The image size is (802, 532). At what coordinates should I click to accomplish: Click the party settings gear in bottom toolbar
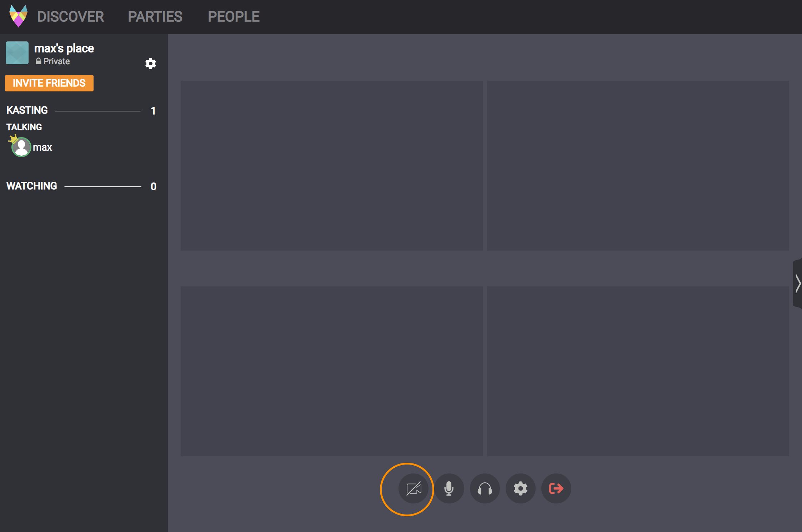tap(520, 488)
